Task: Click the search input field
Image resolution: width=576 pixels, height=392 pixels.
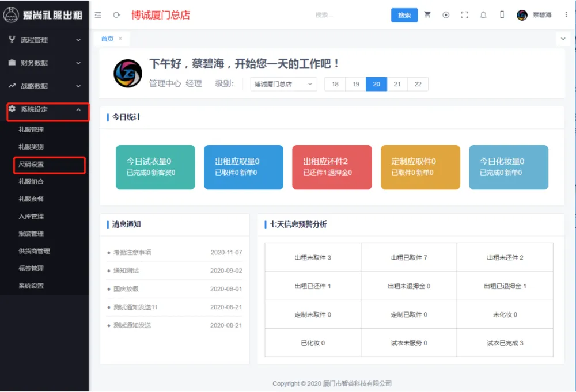Action: (346, 15)
